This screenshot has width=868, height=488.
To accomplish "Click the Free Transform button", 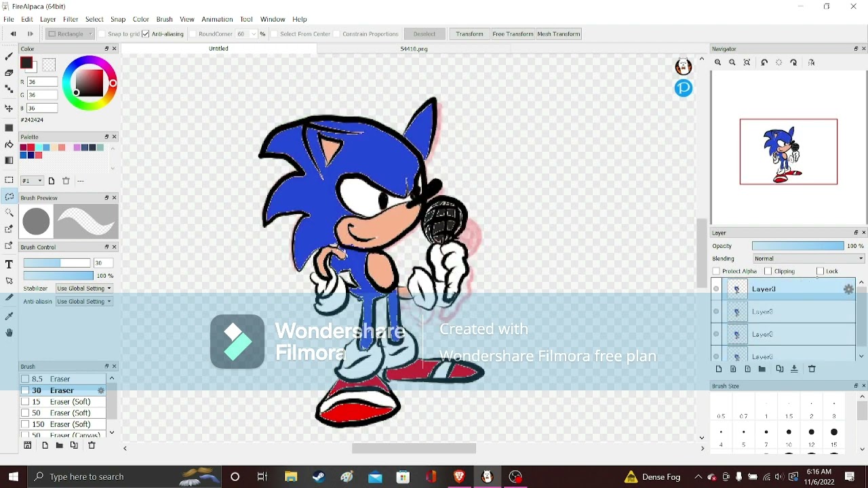I will click(x=513, y=34).
